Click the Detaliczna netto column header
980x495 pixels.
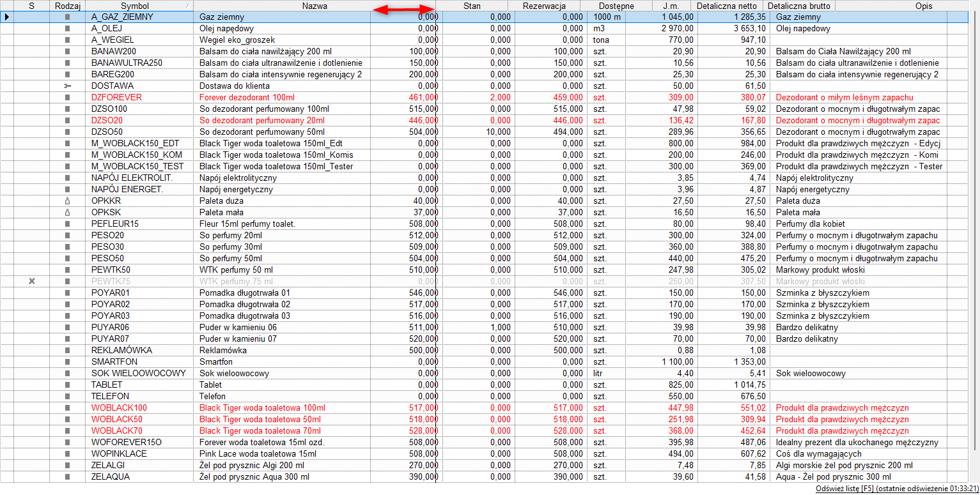[x=726, y=6]
